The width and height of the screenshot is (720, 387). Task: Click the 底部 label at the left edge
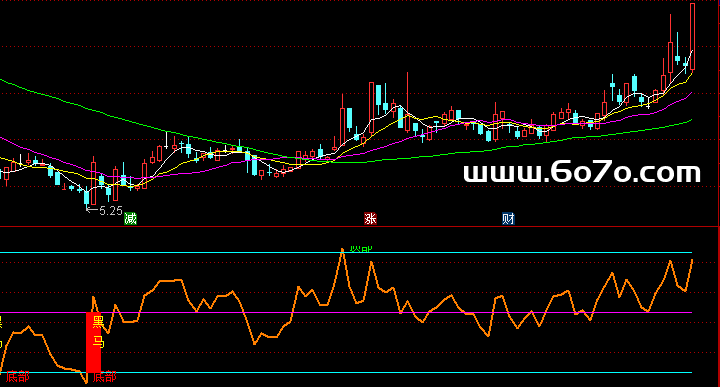17,377
